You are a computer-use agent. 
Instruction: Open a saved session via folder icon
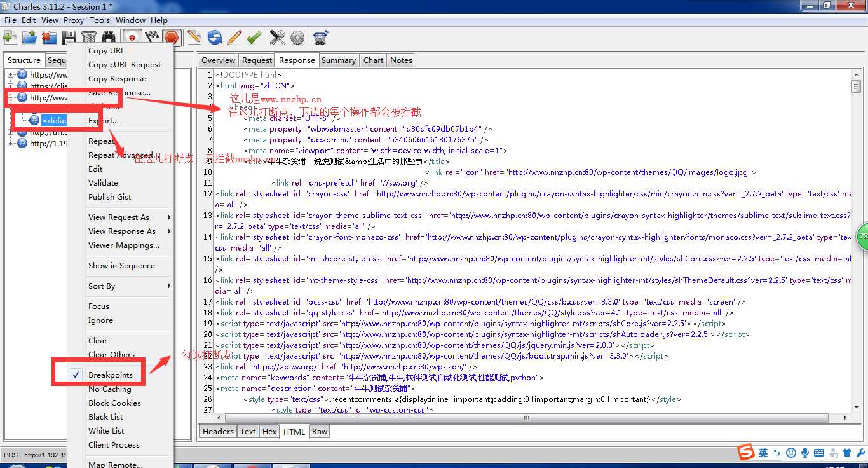coord(29,38)
